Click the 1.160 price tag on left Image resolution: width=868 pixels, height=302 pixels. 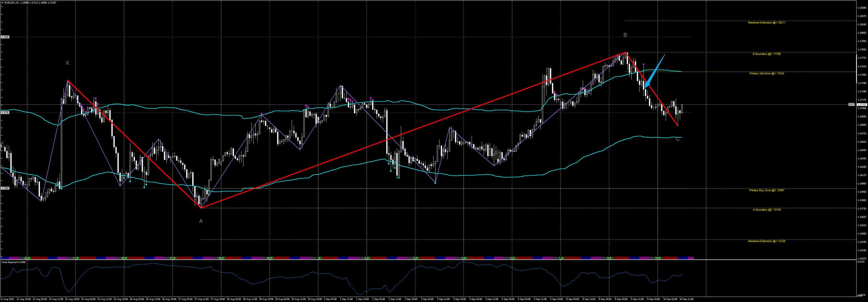(x=5, y=188)
